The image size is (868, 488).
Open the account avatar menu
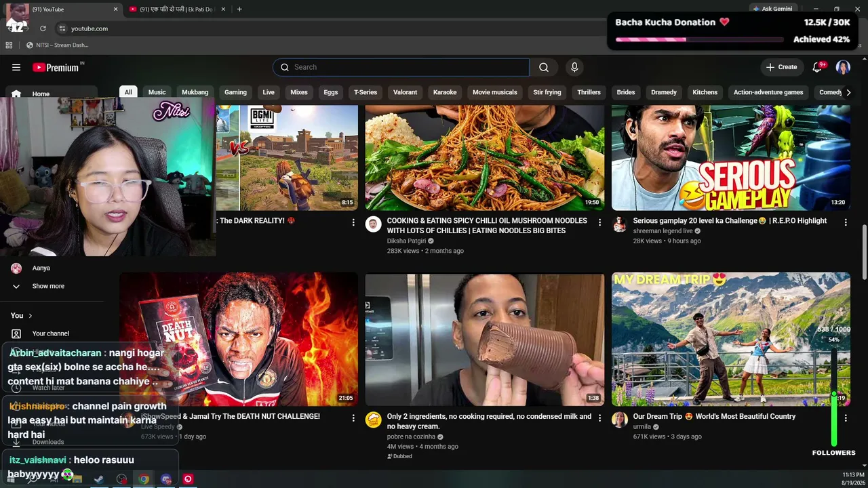click(843, 67)
